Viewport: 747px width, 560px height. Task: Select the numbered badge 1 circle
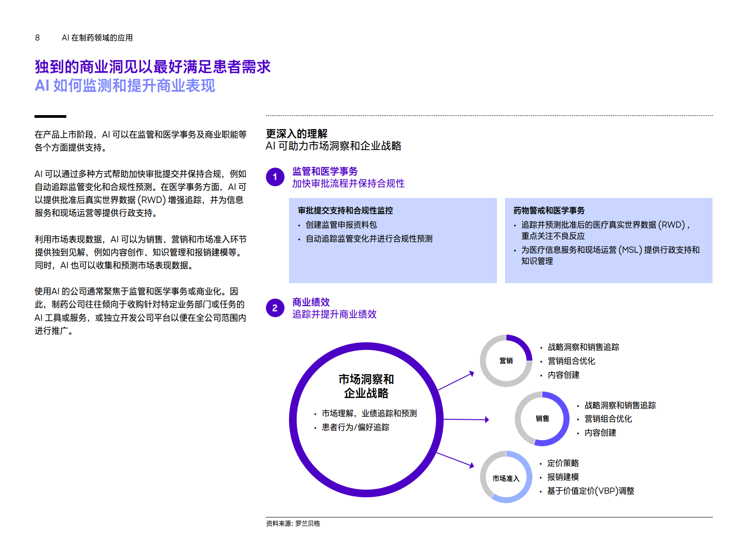click(x=275, y=177)
